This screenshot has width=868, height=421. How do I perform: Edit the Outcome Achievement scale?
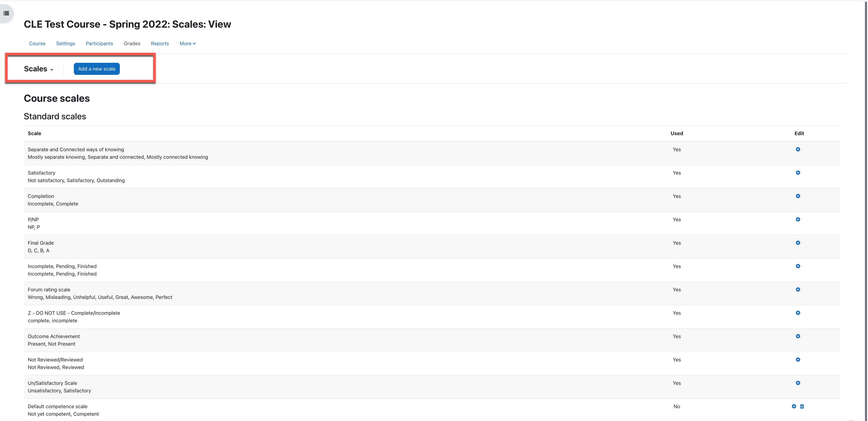[x=798, y=336]
